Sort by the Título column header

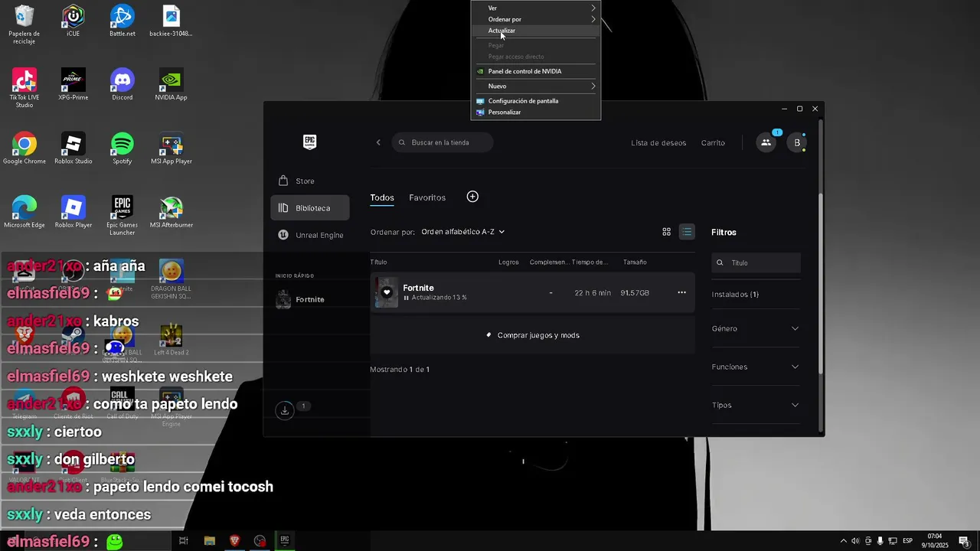[378, 262]
